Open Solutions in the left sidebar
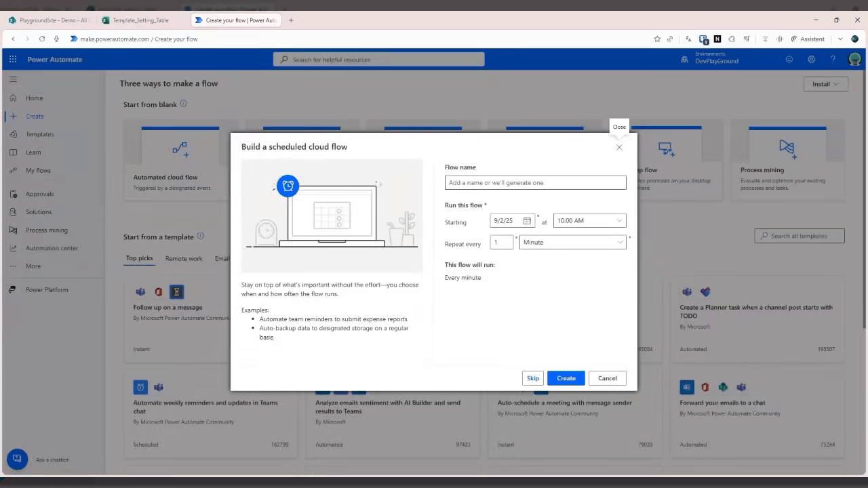 click(39, 212)
